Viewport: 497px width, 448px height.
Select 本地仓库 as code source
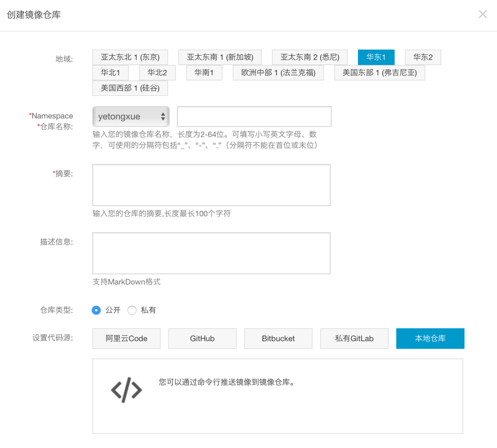coord(430,339)
